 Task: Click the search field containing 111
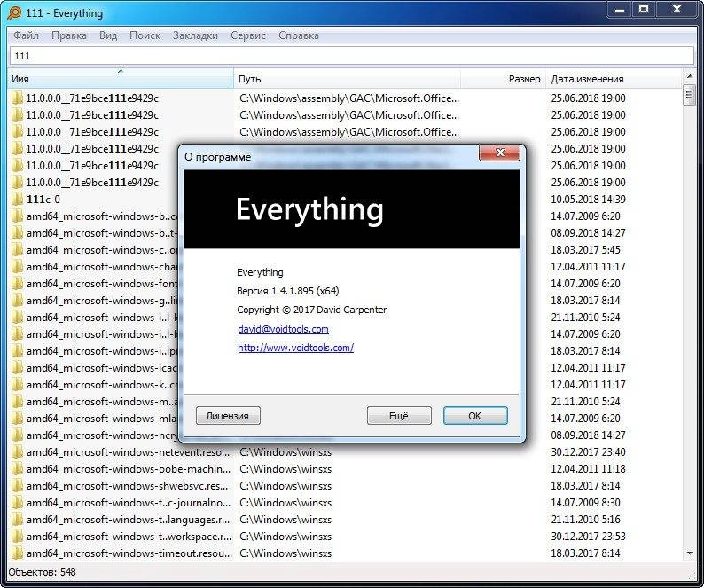(x=352, y=56)
